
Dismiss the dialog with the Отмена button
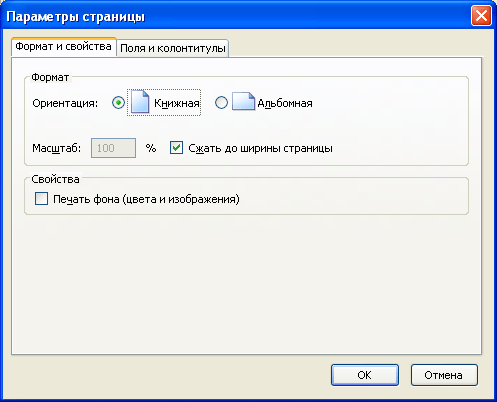click(444, 375)
